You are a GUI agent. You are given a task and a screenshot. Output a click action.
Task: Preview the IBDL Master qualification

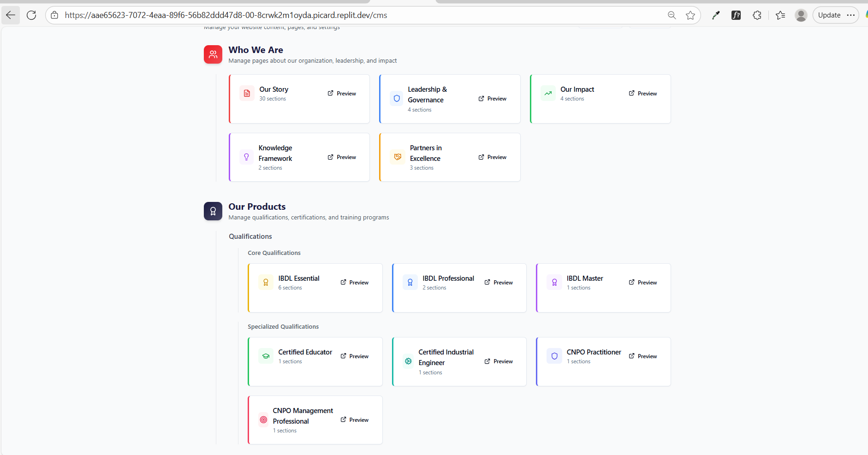pyautogui.click(x=643, y=283)
